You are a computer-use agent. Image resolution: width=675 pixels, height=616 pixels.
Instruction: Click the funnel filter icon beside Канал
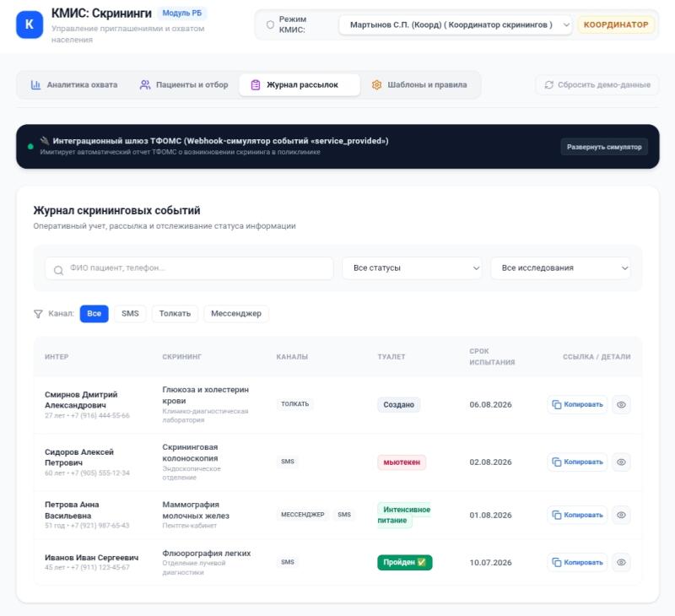tap(38, 314)
